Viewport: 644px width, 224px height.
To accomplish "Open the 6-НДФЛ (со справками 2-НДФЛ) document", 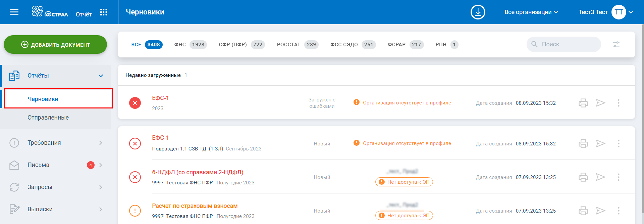I will pos(198,172).
